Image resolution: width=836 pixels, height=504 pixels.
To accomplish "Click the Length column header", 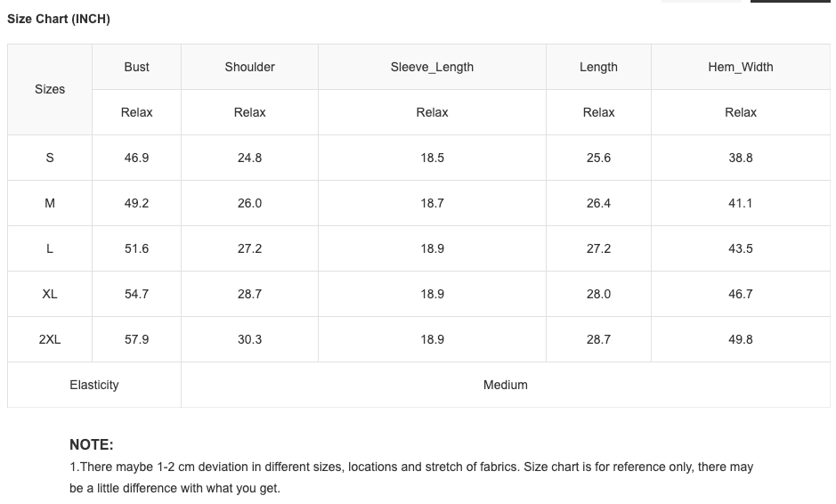I will [x=598, y=67].
